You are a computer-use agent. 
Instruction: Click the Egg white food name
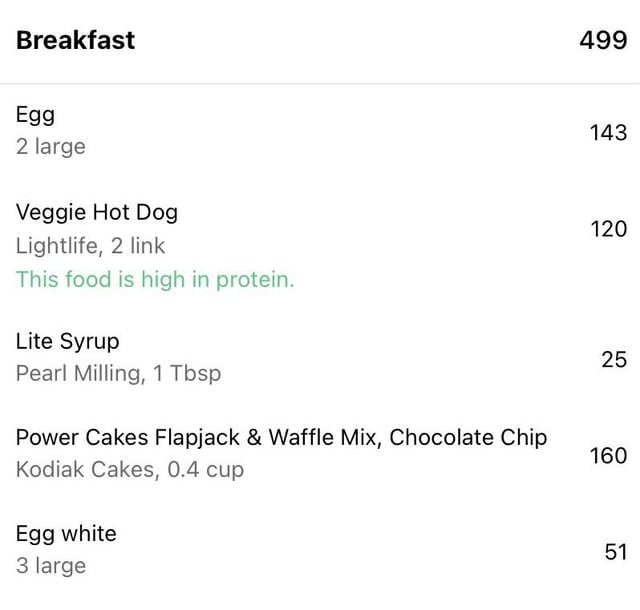(x=66, y=534)
